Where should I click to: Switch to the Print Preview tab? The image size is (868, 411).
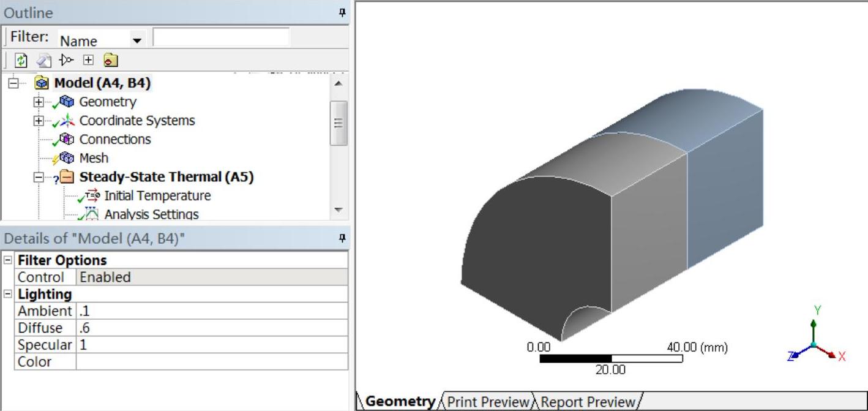[x=488, y=402]
